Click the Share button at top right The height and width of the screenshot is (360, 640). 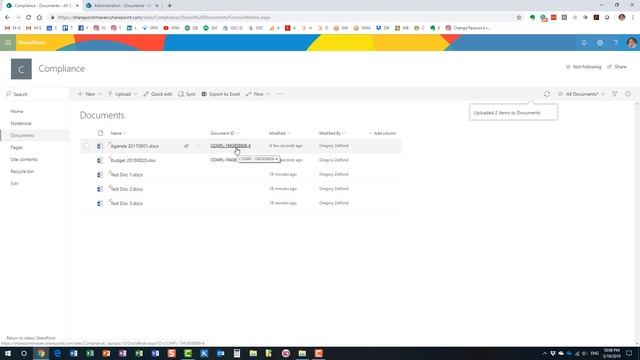pyautogui.click(x=617, y=67)
